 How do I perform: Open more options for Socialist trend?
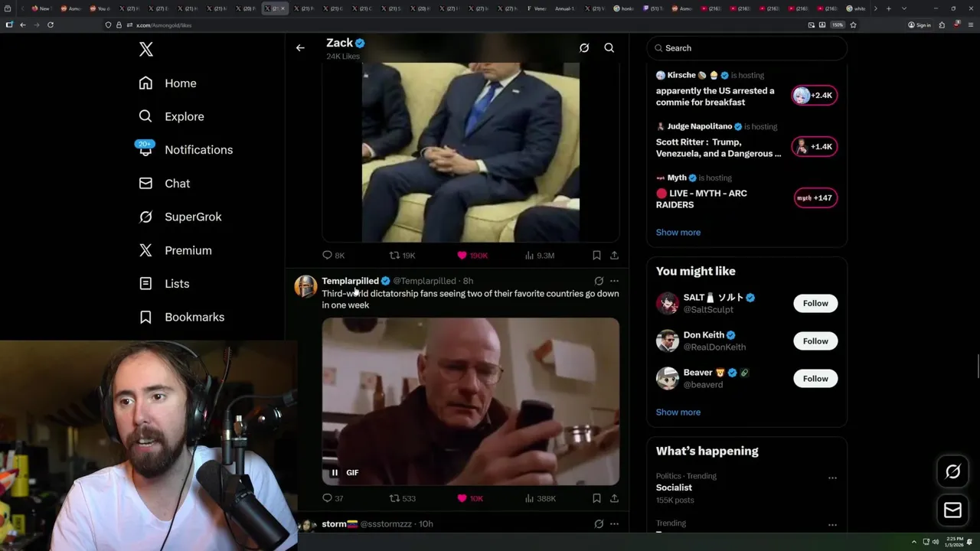tap(832, 478)
